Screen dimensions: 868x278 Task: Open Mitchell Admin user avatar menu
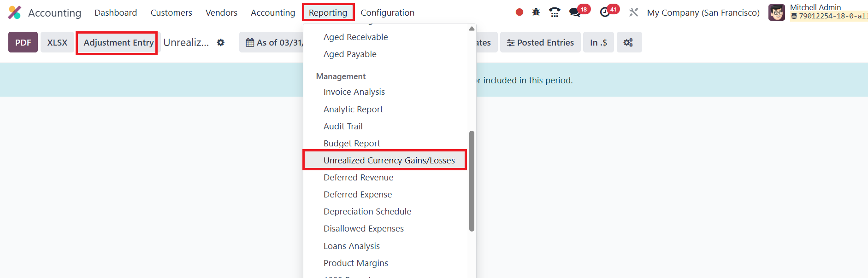[776, 12]
